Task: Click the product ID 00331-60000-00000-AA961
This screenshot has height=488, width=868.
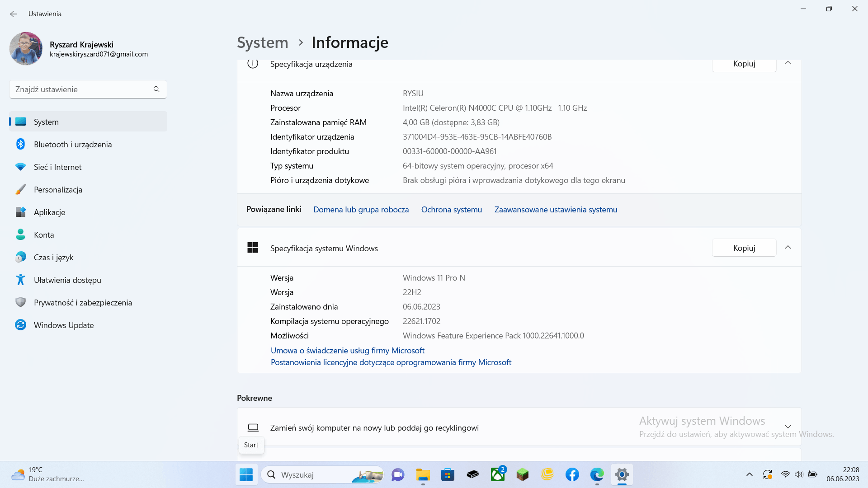Action: [449, 151]
